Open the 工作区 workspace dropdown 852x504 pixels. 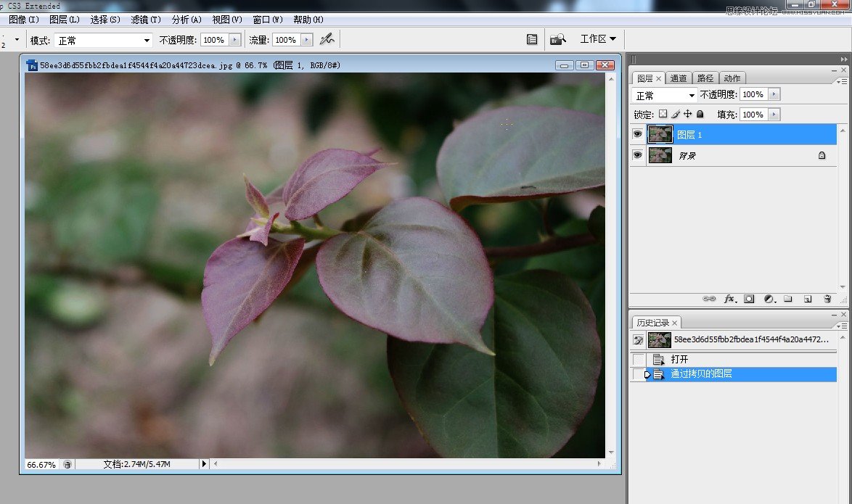click(x=598, y=39)
